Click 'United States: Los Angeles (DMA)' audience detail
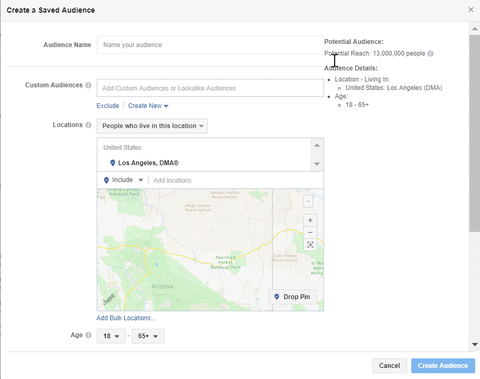The height and width of the screenshot is (379, 480). 394,88
